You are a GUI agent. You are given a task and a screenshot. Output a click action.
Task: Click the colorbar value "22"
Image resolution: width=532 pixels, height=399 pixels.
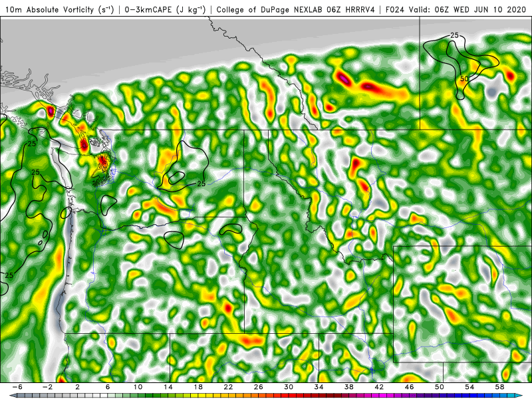[228, 387]
